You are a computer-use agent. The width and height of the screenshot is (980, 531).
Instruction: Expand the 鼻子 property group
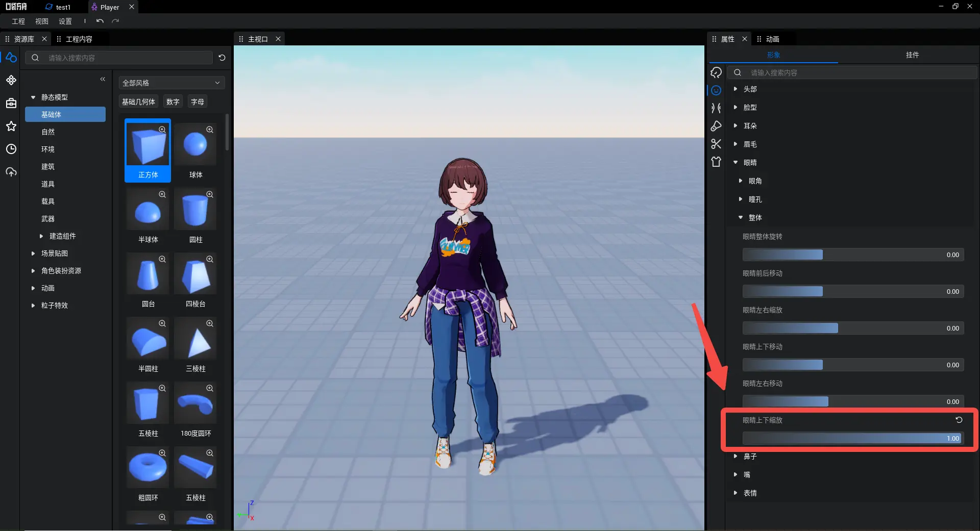pyautogui.click(x=736, y=456)
